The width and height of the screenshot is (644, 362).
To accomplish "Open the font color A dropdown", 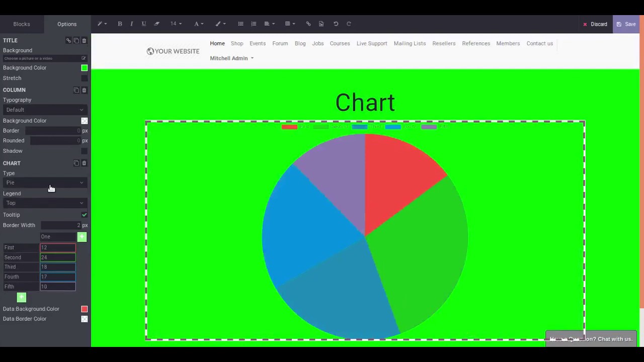I will pos(199,24).
